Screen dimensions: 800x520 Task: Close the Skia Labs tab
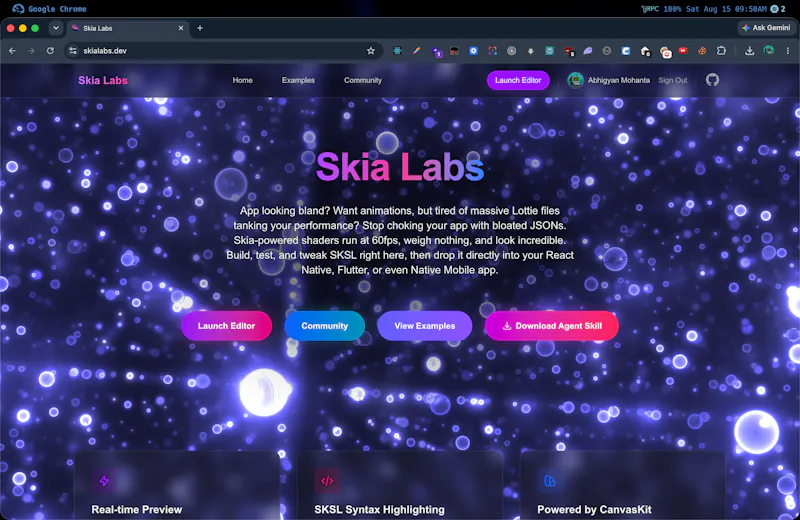click(x=181, y=28)
